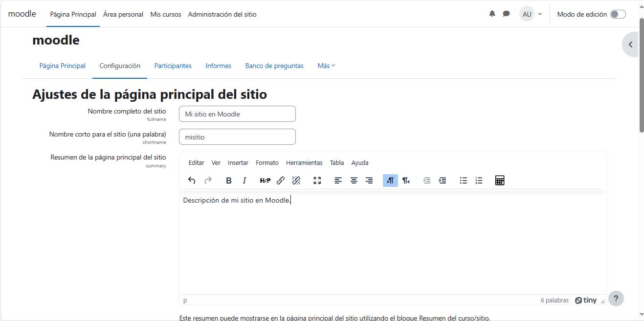Open the H5P content insert tool
The height and width of the screenshot is (321, 644).
point(265,181)
